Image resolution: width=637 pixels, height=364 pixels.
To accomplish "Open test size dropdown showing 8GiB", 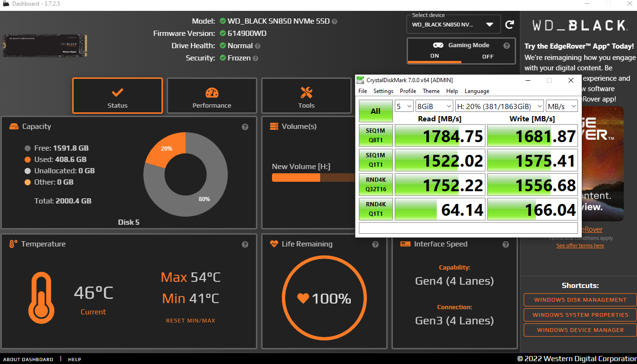I will (x=434, y=106).
